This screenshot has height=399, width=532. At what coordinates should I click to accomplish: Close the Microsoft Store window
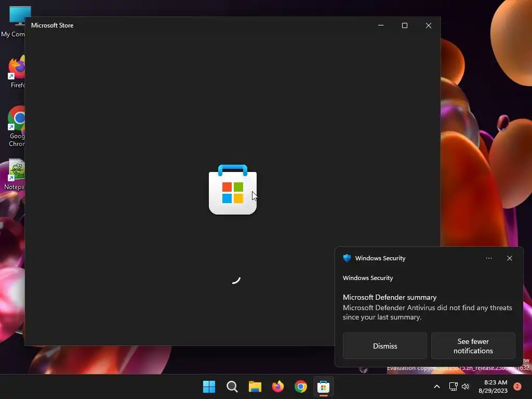(429, 25)
